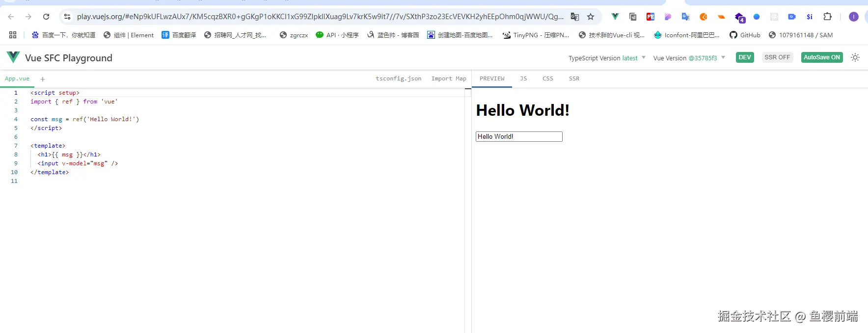Screen dimensions: 868x333
Task: Open the purple Chrome profile avatar
Action: tap(854, 17)
